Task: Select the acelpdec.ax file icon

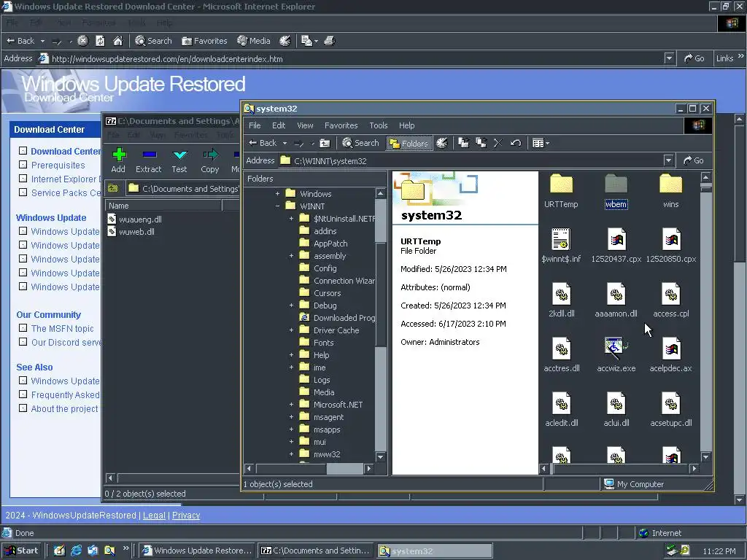Action: point(671,349)
